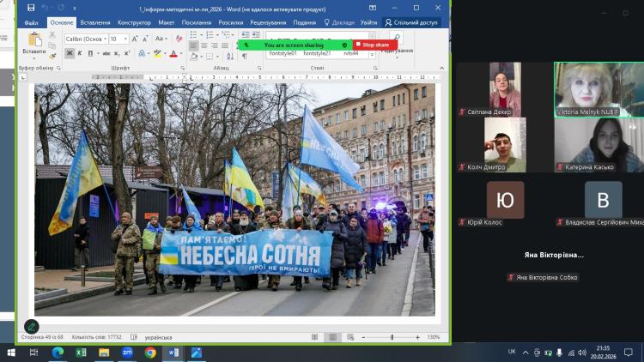The width and height of the screenshot is (644, 362).
Task: Switch to the Конструктор tab
Action: pos(134,22)
